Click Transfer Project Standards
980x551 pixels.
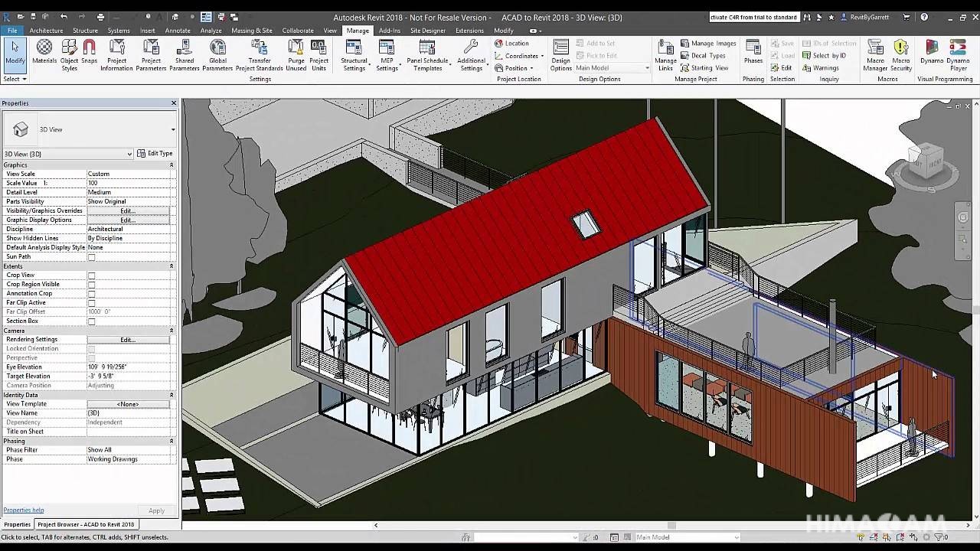260,55
